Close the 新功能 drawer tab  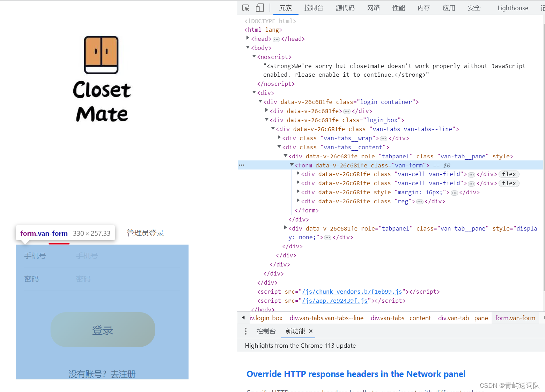point(311,331)
